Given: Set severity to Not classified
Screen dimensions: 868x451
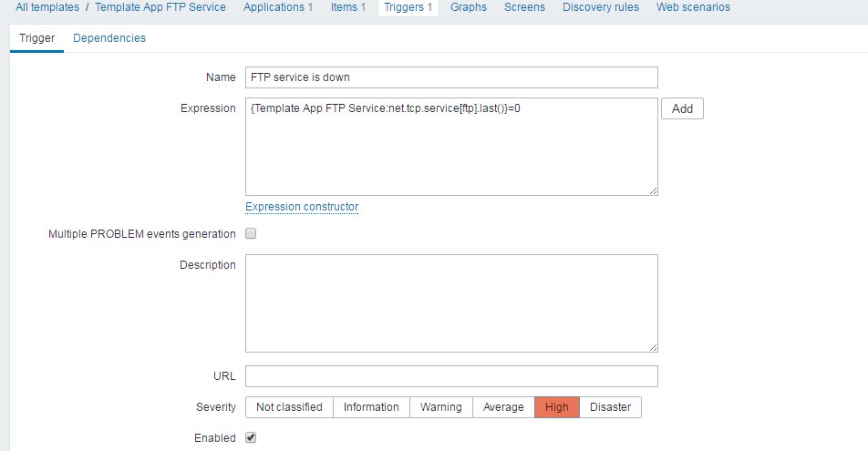Looking at the screenshot, I should point(289,407).
